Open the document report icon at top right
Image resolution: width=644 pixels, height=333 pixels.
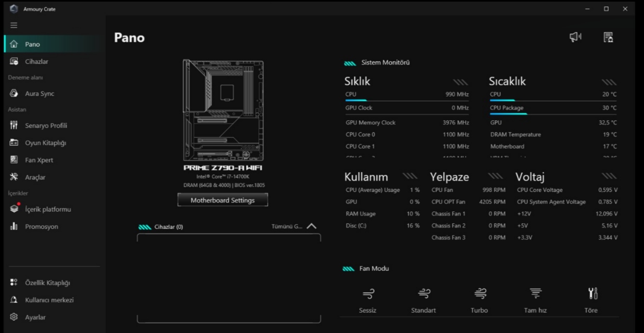[608, 37]
